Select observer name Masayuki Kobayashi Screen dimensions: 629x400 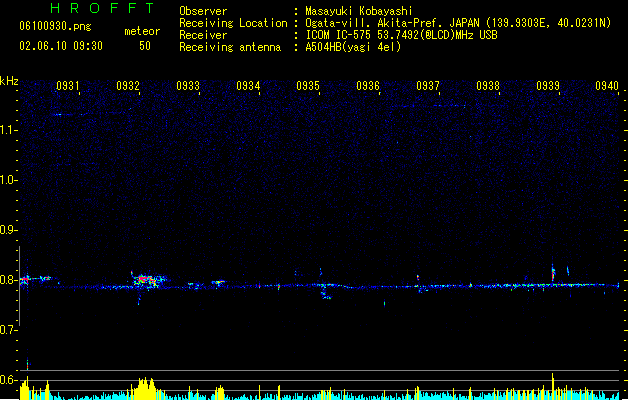pos(359,11)
